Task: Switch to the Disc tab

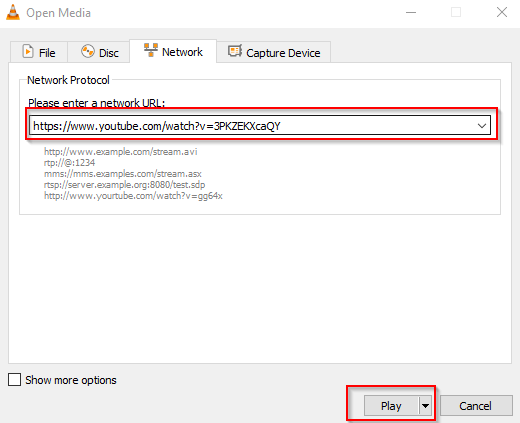Action: coord(99,52)
